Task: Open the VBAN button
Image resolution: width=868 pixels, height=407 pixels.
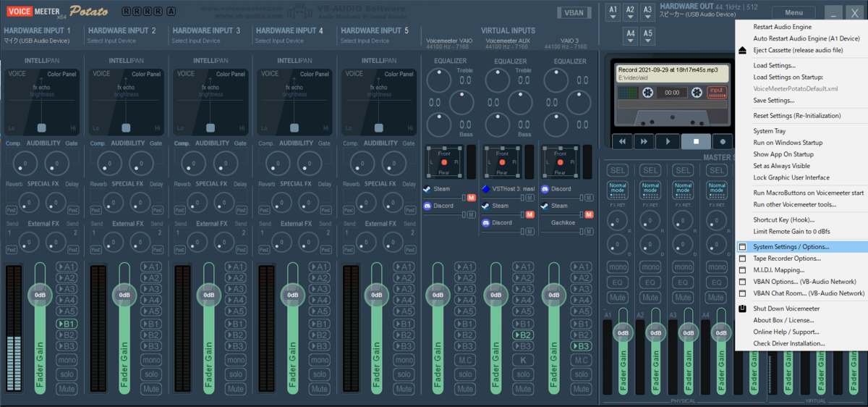Action: (573, 13)
